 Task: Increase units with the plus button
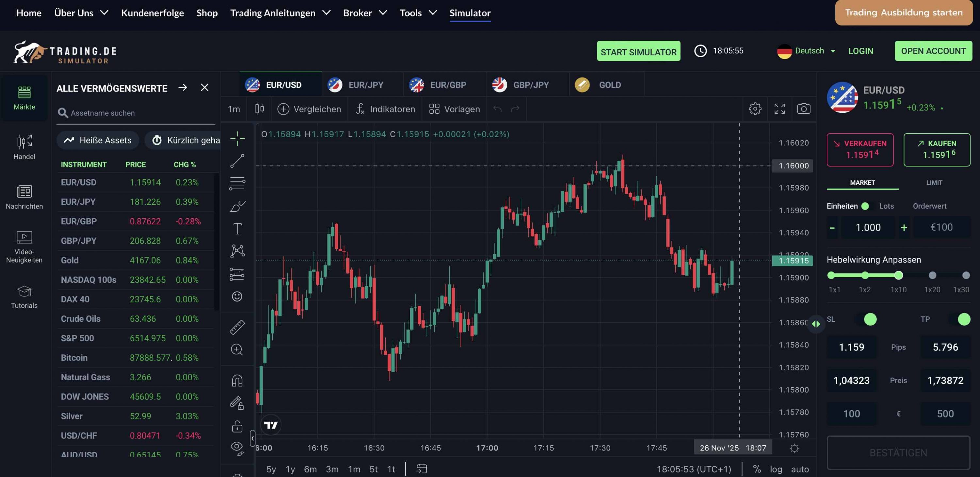(x=904, y=228)
